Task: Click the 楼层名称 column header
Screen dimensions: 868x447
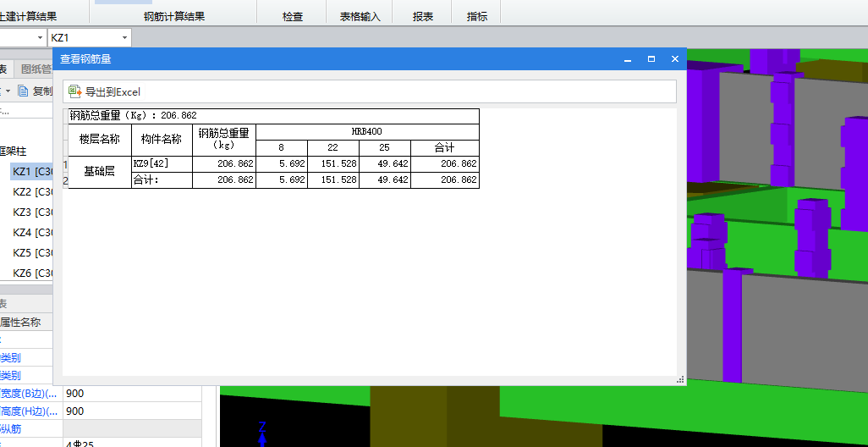Action: 100,140
